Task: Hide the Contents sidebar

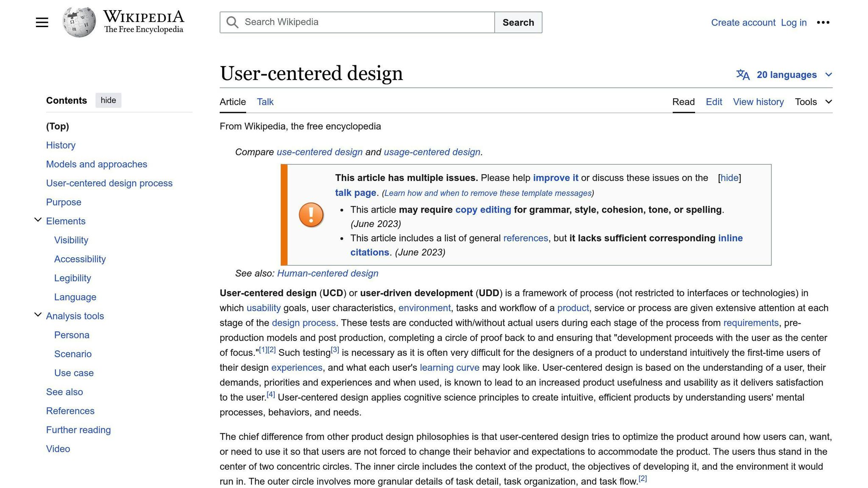Action: tap(108, 100)
